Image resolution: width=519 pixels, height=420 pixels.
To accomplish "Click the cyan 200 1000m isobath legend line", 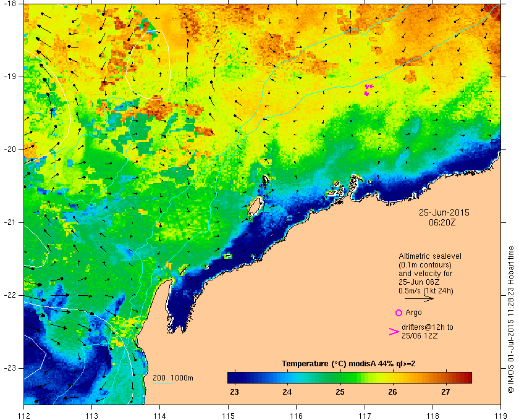I will coord(163,384).
